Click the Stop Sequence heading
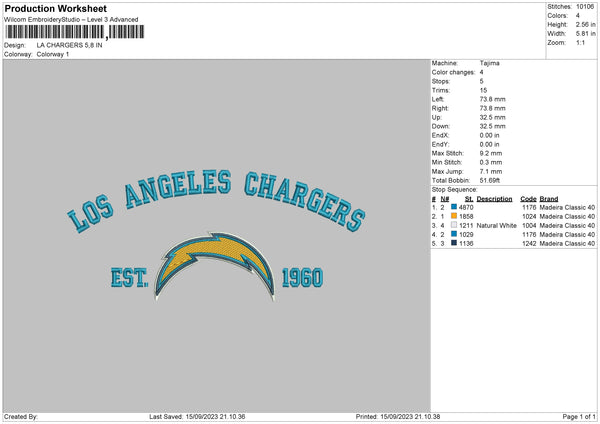 point(455,190)
